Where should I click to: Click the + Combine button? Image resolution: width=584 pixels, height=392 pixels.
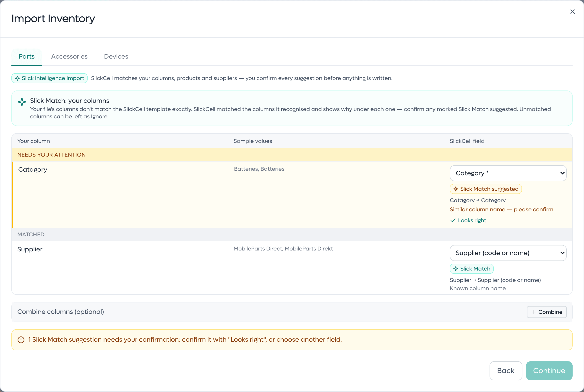(x=547, y=312)
